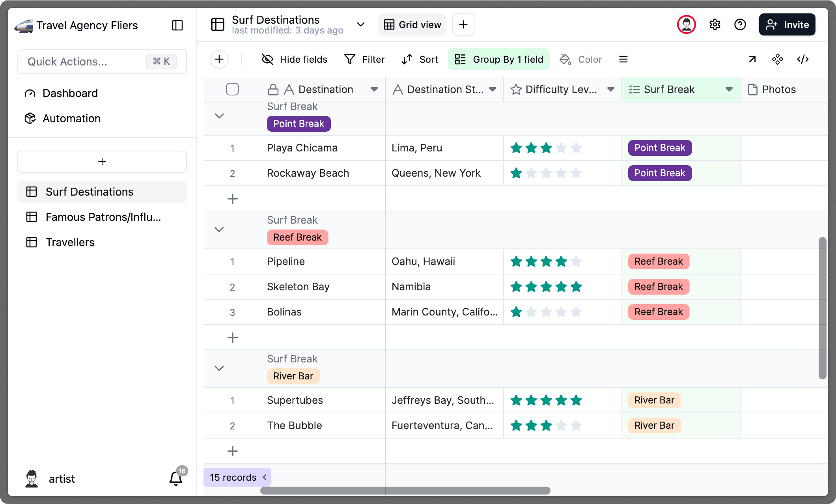Open the Sort option
Screen dimensions: 836x504
pyautogui.click(x=420, y=59)
